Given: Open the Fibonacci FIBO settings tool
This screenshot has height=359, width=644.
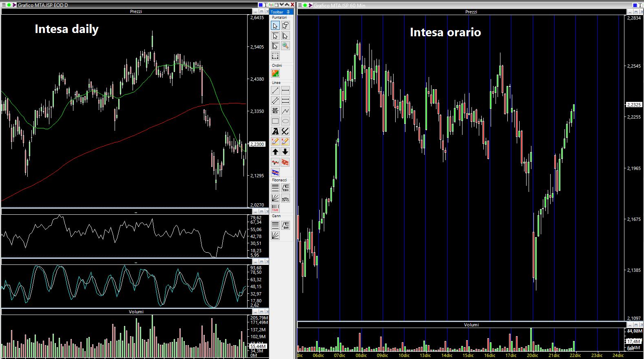Looking at the screenshot, I should [x=285, y=188].
